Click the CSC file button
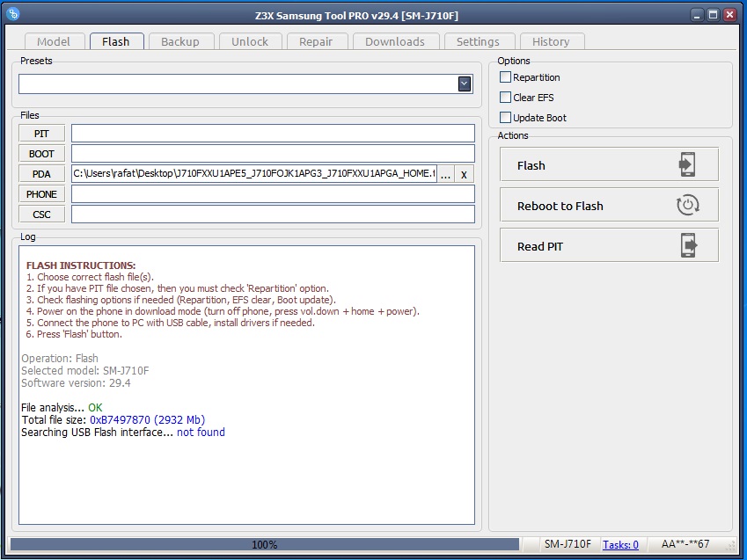 pyautogui.click(x=42, y=215)
